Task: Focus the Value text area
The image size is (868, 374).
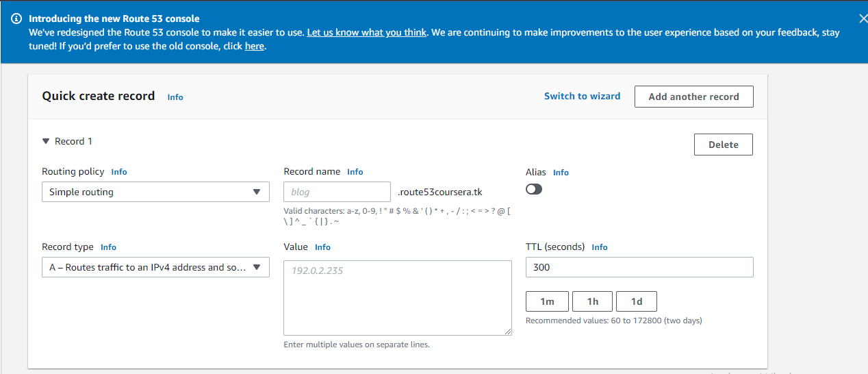Action: point(397,297)
